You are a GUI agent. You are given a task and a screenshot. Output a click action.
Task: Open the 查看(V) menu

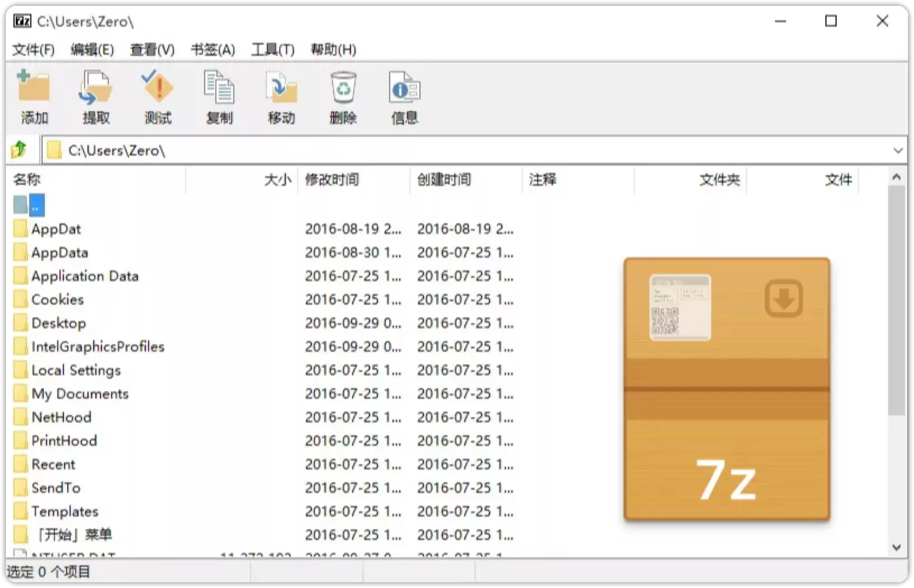(153, 50)
